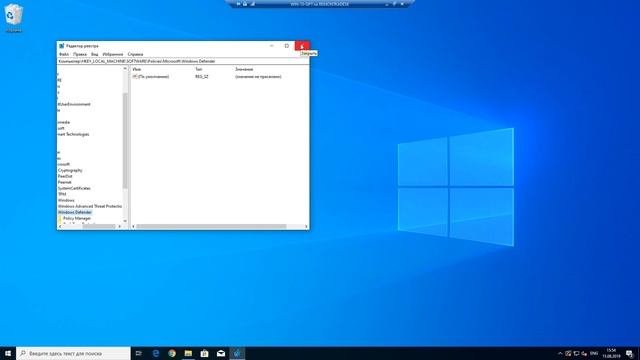Open the Вид menu

click(95, 54)
